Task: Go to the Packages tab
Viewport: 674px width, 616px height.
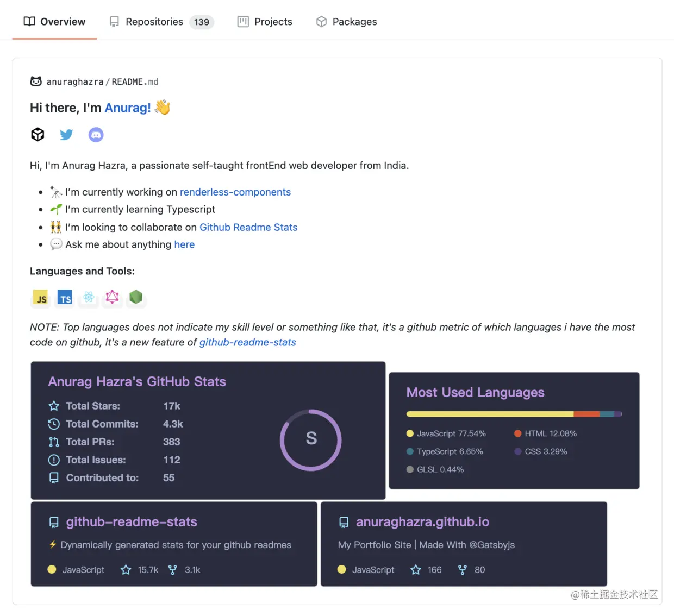Action: [346, 22]
